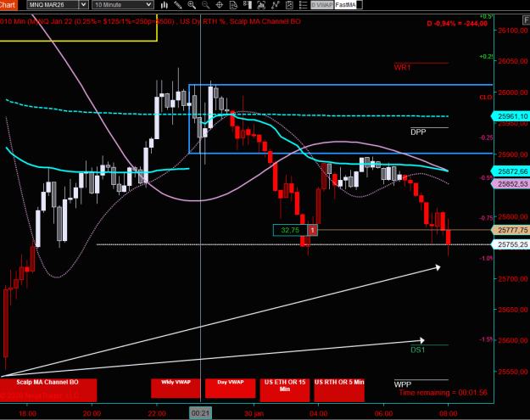Click the 04:00 time axis label
Image resolution: width=530 pixels, height=420 pixels.
pos(318,413)
